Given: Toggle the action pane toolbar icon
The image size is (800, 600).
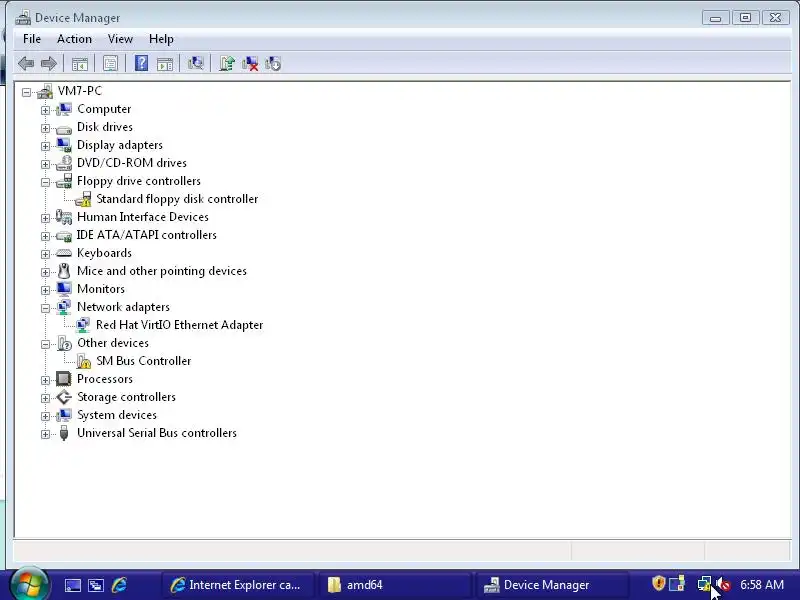Looking at the screenshot, I should (x=165, y=64).
